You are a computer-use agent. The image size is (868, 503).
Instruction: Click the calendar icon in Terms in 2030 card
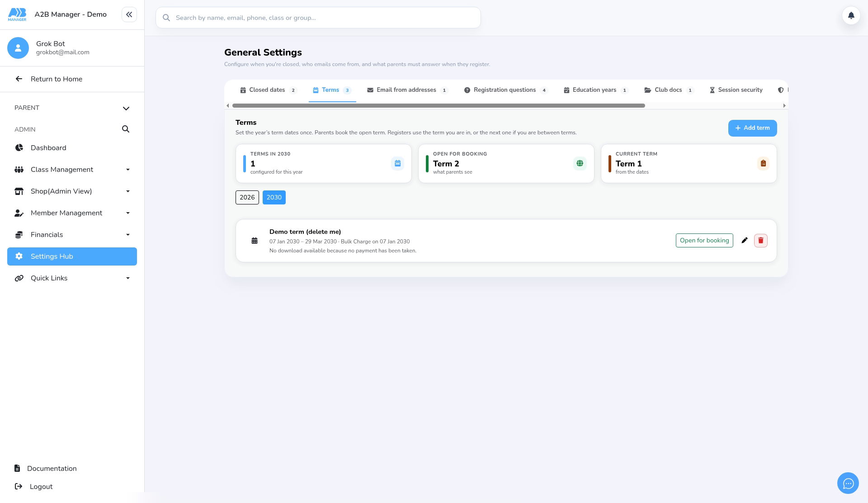[x=397, y=163]
